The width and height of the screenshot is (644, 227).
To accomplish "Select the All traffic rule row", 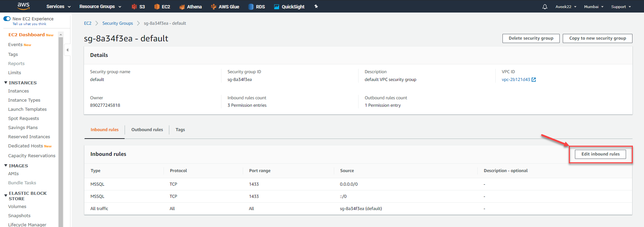I will [358, 209].
